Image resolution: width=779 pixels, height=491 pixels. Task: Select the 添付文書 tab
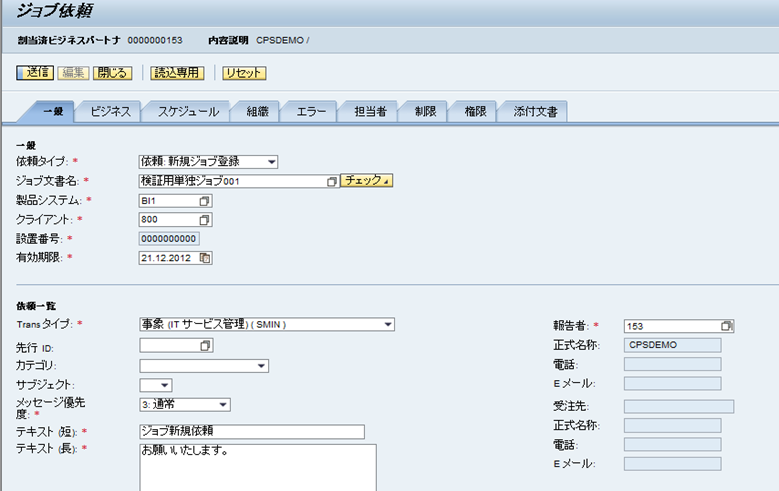pos(534,112)
